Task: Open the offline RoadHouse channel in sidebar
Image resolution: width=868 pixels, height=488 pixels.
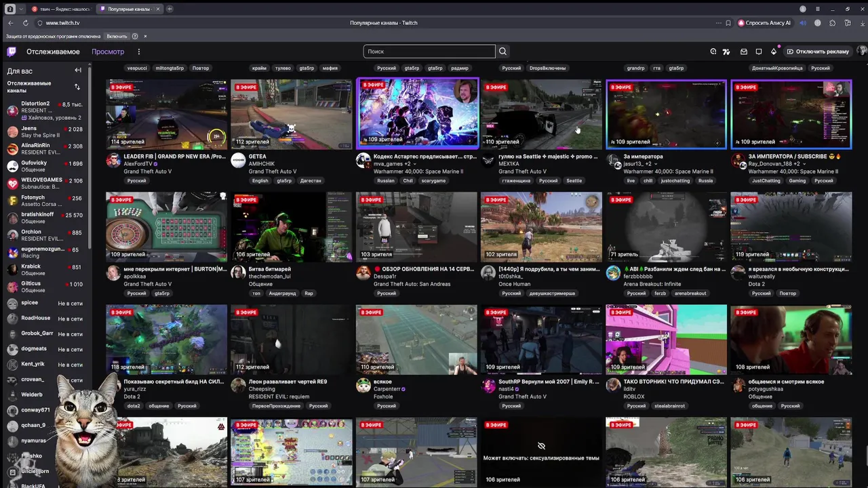Action: coord(45,319)
